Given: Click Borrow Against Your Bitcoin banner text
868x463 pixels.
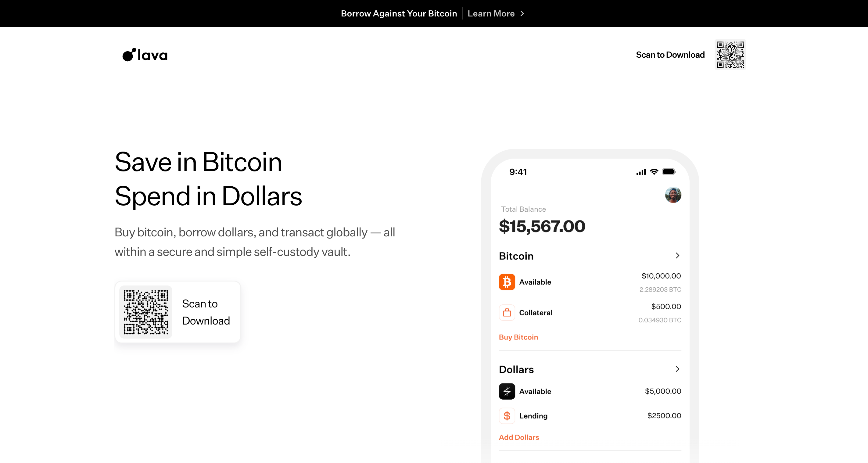Looking at the screenshot, I should [399, 13].
